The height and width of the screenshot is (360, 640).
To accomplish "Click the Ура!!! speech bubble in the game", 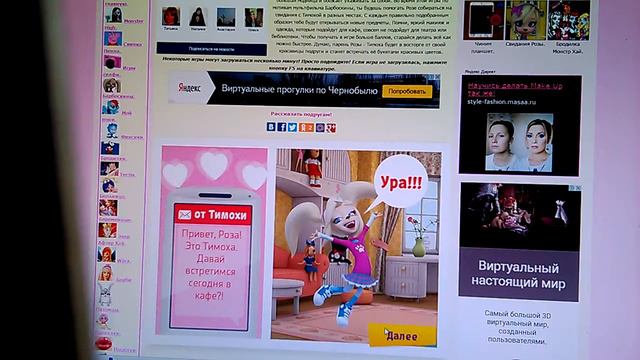I will point(401,182).
